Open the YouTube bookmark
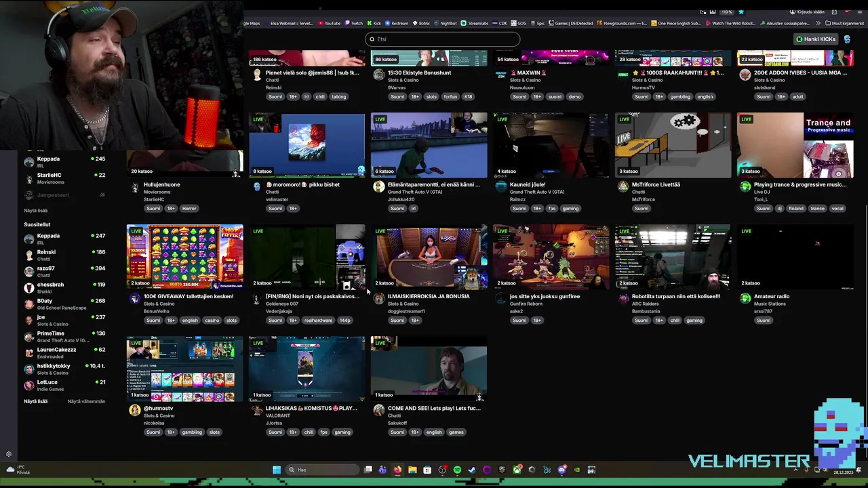The width and height of the screenshot is (868, 488). click(x=330, y=23)
